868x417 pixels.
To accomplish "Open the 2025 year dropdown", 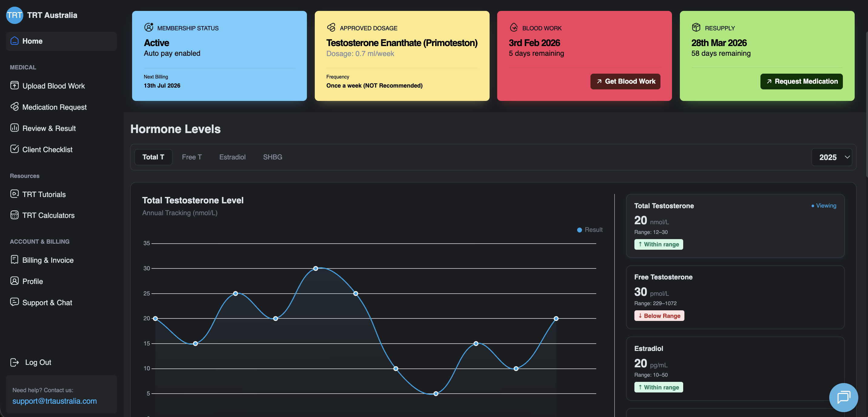I will point(832,157).
